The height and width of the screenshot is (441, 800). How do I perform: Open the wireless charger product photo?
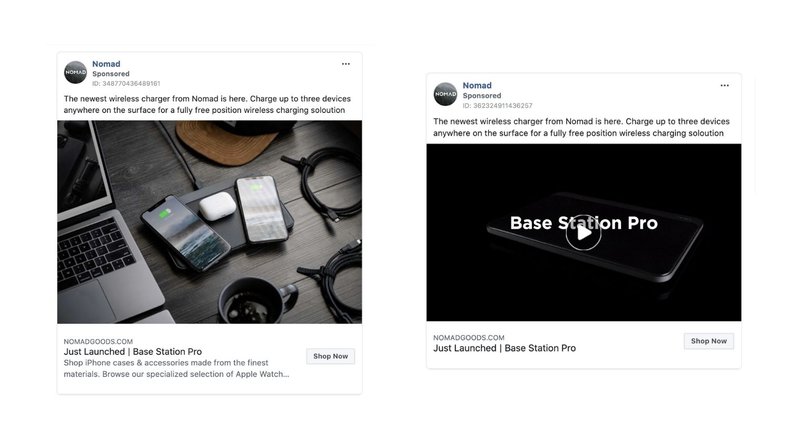[x=209, y=222]
